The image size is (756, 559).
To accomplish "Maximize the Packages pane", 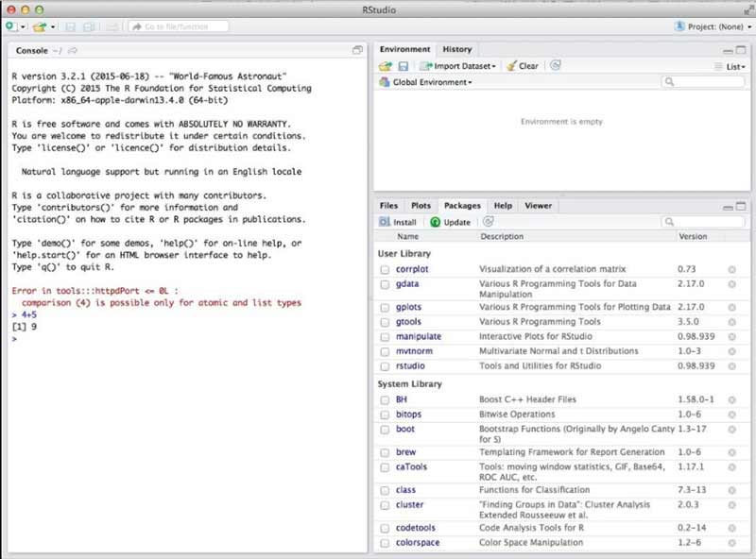I will click(x=741, y=206).
